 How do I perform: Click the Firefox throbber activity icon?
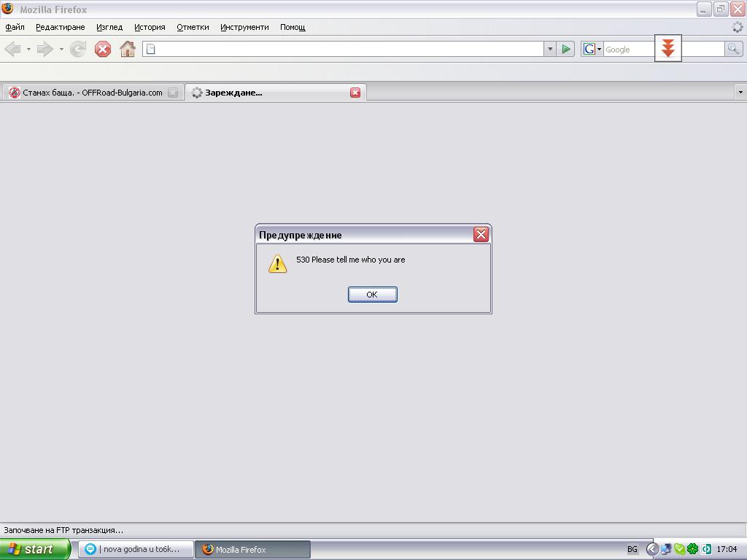coord(738,27)
